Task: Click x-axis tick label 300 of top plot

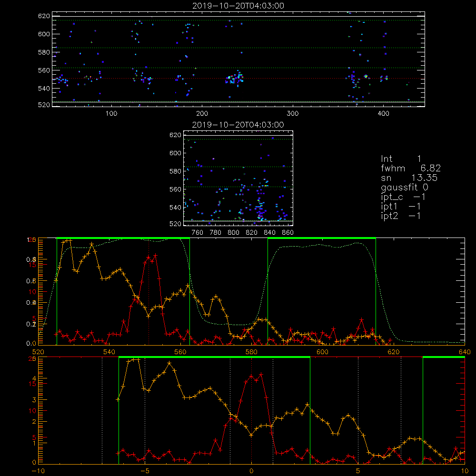Action: (x=293, y=114)
